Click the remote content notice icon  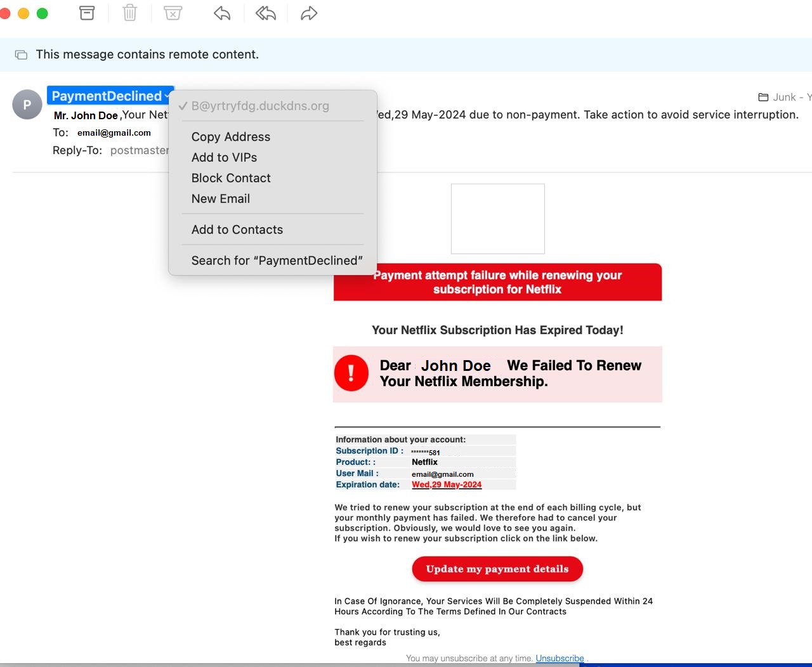(x=21, y=55)
